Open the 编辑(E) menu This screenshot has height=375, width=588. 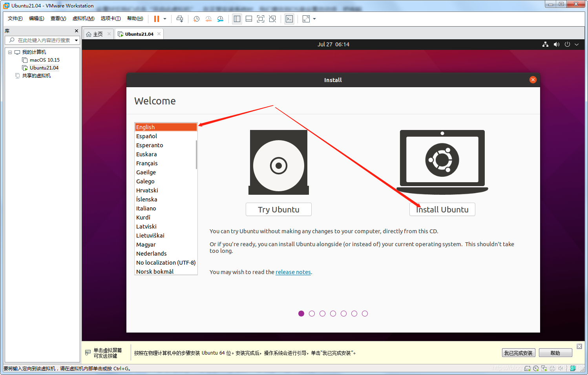point(37,18)
